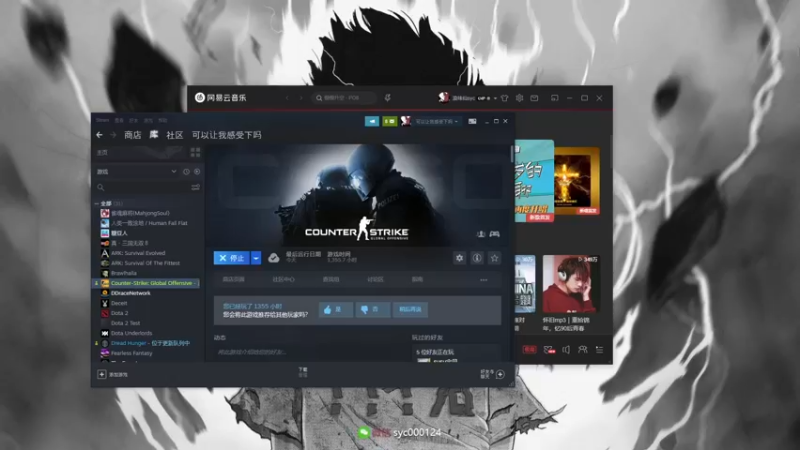Open Steam's blue announcements megaphone button
800x450 pixels.
pyautogui.click(x=372, y=121)
